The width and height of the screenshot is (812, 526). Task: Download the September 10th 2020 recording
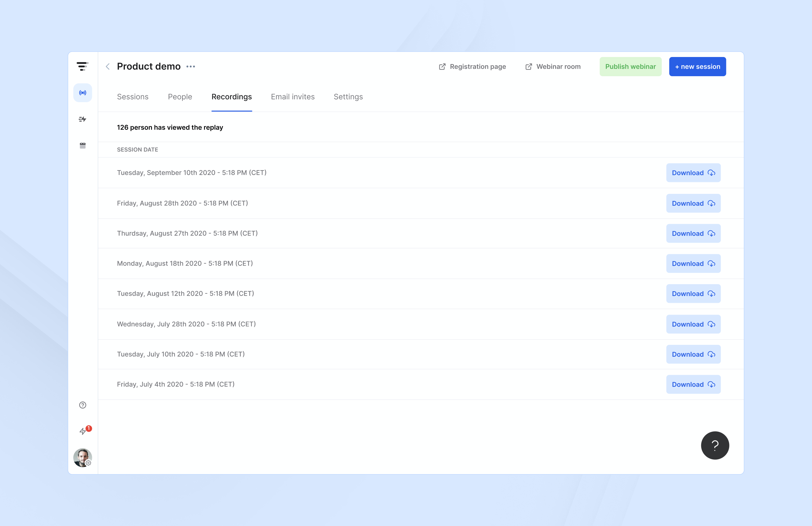coord(693,173)
